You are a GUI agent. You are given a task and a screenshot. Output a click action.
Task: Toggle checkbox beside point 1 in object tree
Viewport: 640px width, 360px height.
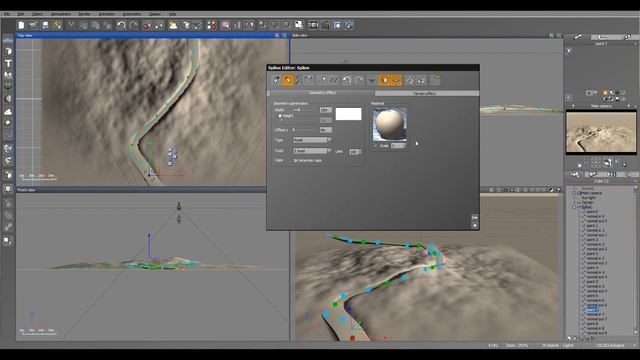point(583,226)
